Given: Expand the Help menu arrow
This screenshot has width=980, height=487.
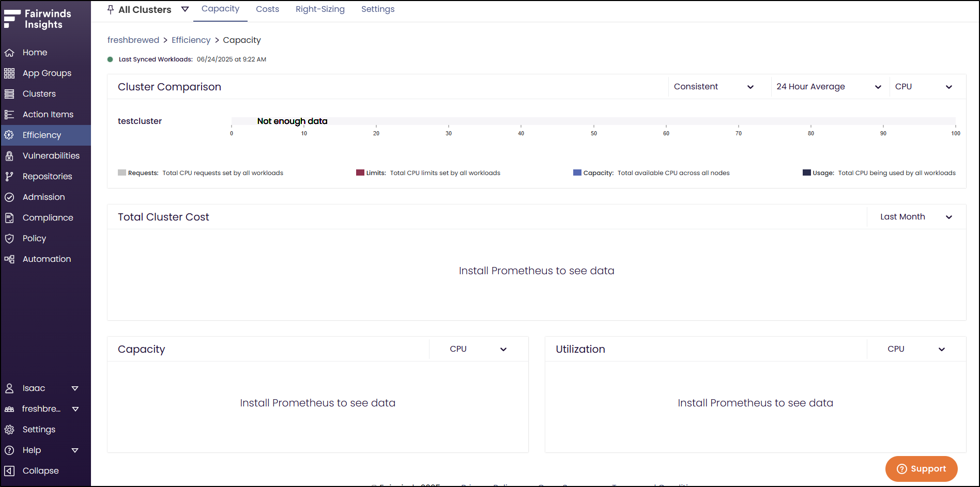Looking at the screenshot, I should [x=75, y=450].
